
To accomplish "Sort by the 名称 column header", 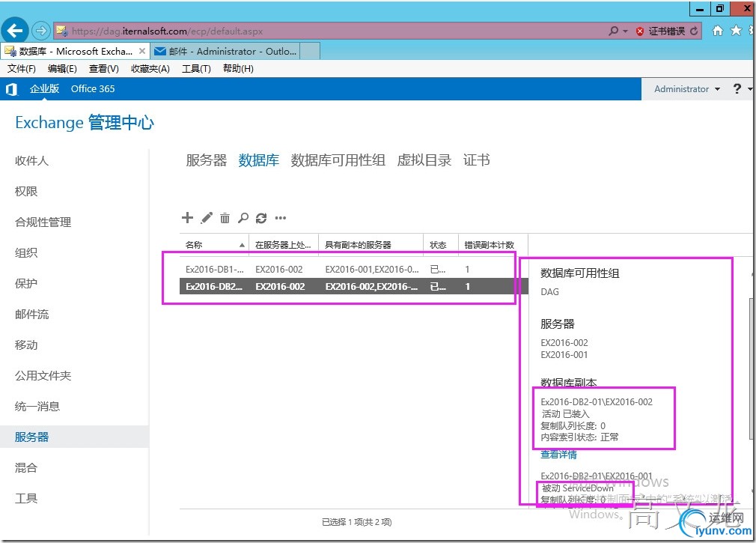I will [214, 245].
